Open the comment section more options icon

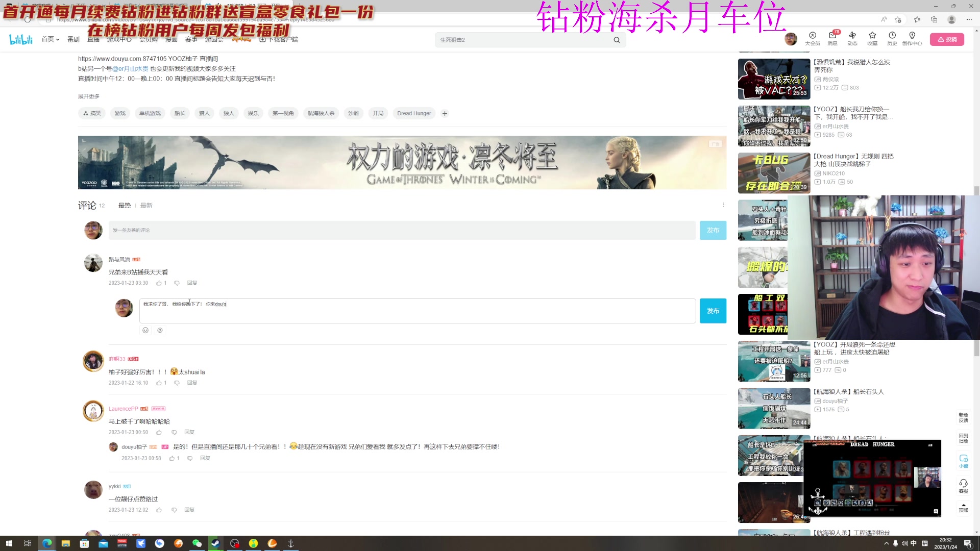coord(723,205)
